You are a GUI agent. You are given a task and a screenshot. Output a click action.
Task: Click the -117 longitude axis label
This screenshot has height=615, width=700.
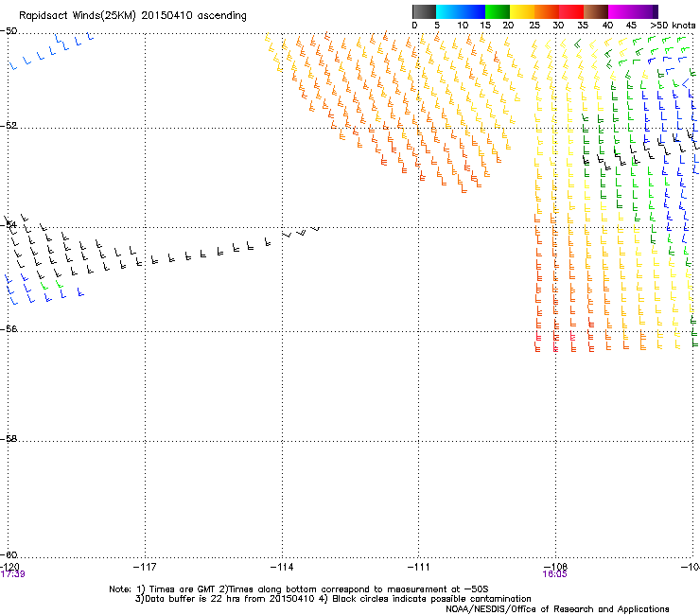[145, 567]
